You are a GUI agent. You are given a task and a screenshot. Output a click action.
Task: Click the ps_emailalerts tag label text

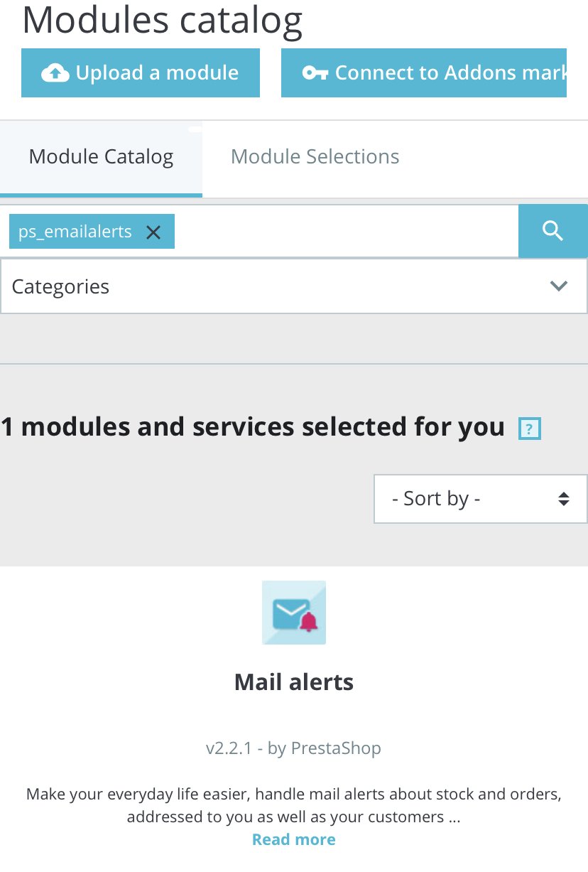75,232
